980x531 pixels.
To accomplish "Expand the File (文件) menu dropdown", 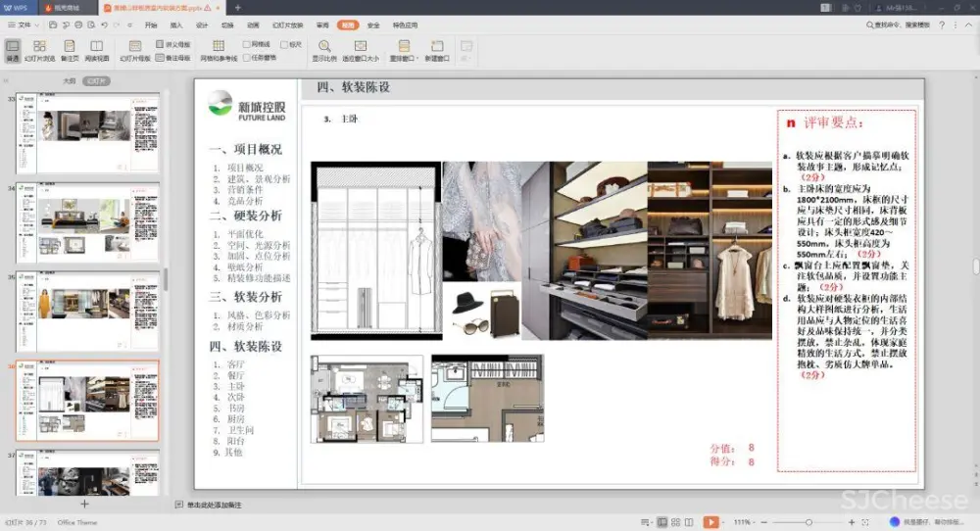I will click(26, 24).
